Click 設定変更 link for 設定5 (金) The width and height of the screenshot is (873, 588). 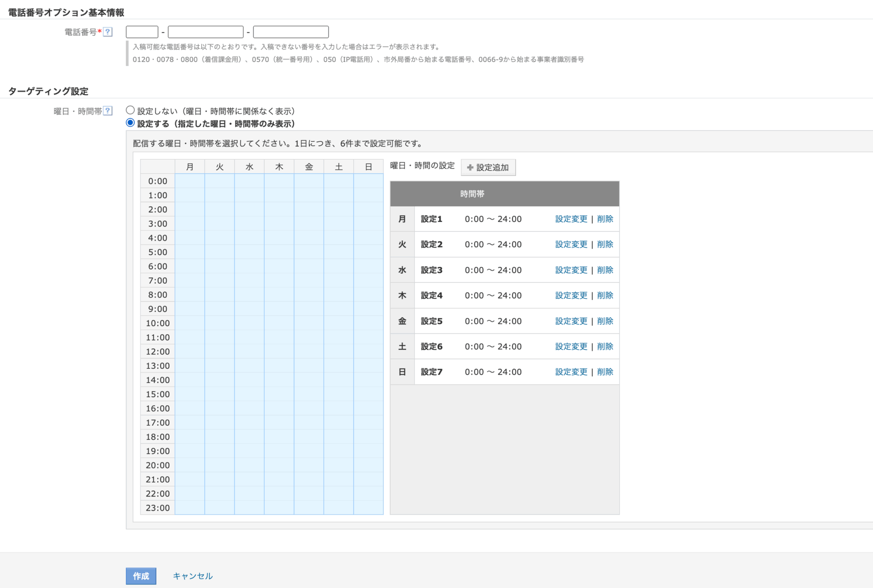[x=571, y=321]
